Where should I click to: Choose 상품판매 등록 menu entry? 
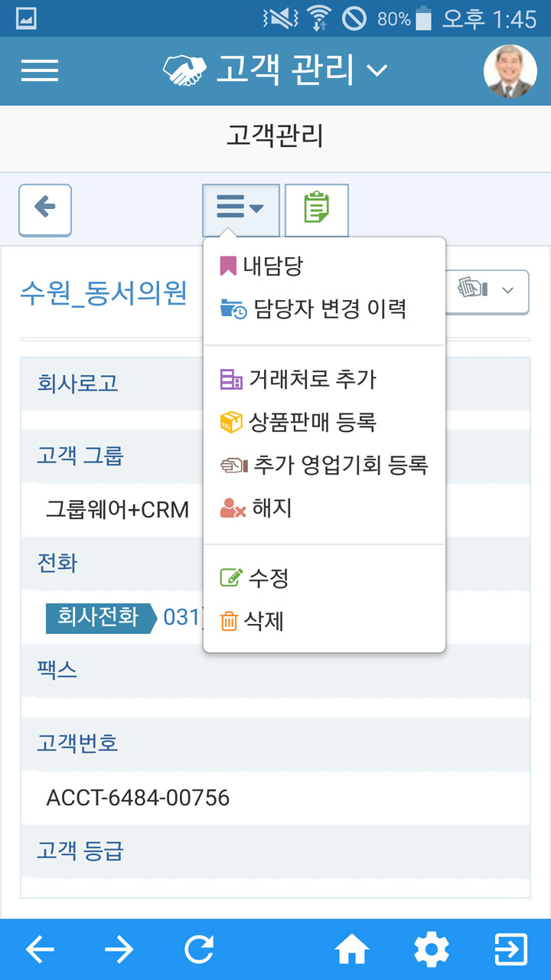[x=298, y=422]
